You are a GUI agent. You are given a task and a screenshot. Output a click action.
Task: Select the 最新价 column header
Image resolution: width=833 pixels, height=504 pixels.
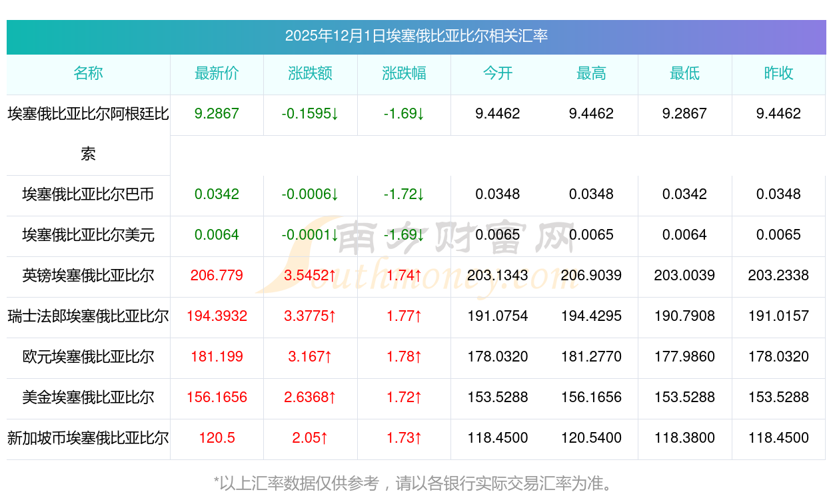[x=217, y=73]
